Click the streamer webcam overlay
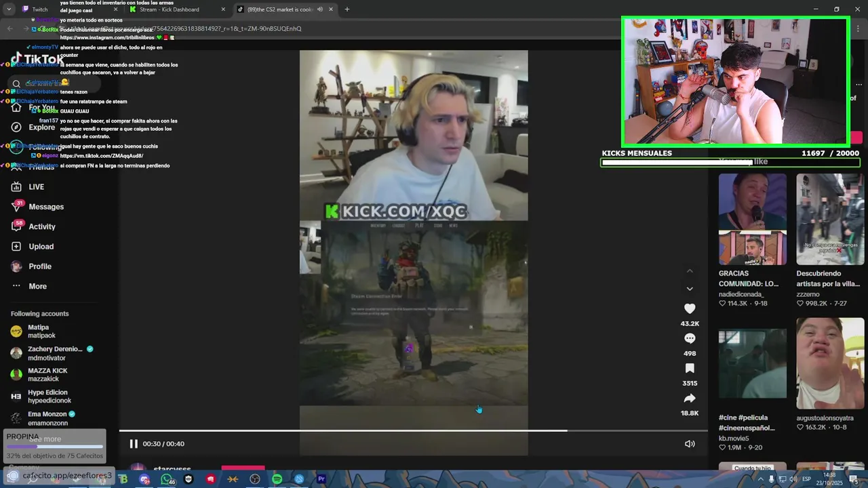Screen dimensions: 868x488 point(736,81)
